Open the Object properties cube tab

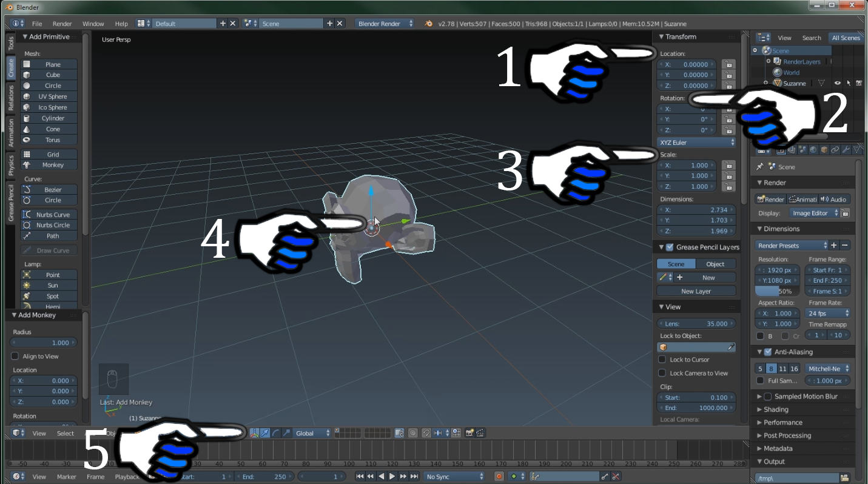tap(824, 149)
